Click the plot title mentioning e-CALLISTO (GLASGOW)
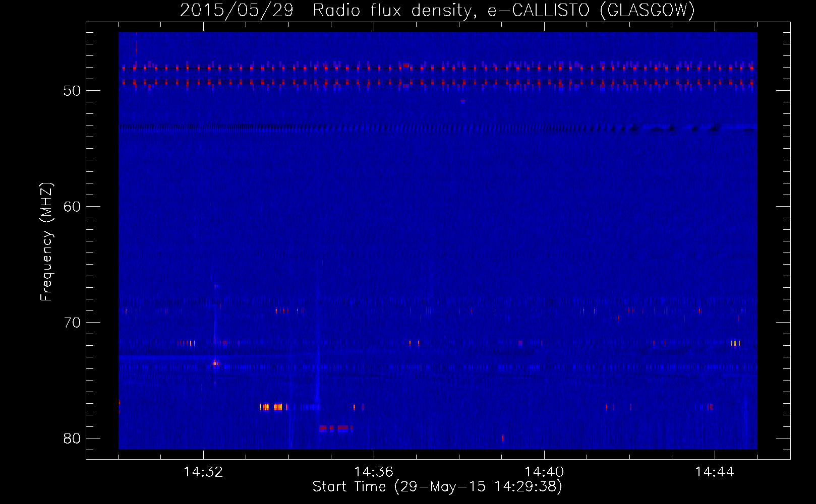The width and height of the screenshot is (816, 504). pyautogui.click(x=437, y=10)
